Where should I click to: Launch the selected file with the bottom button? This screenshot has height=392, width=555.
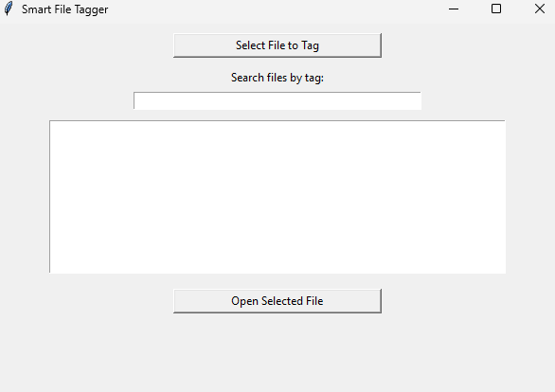(277, 301)
